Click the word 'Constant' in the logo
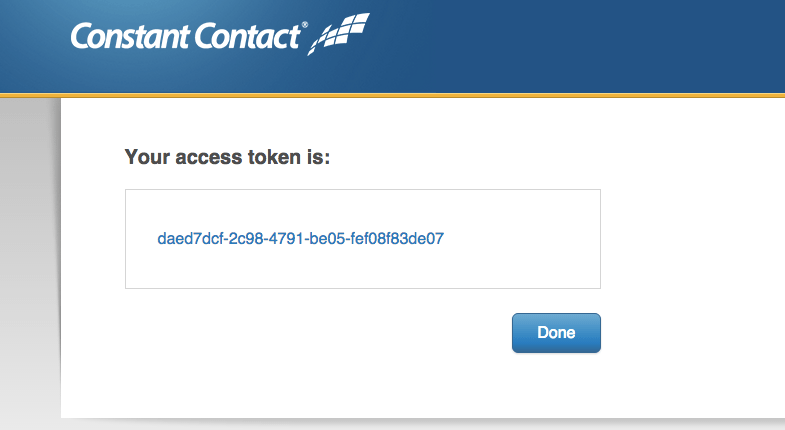 point(127,36)
